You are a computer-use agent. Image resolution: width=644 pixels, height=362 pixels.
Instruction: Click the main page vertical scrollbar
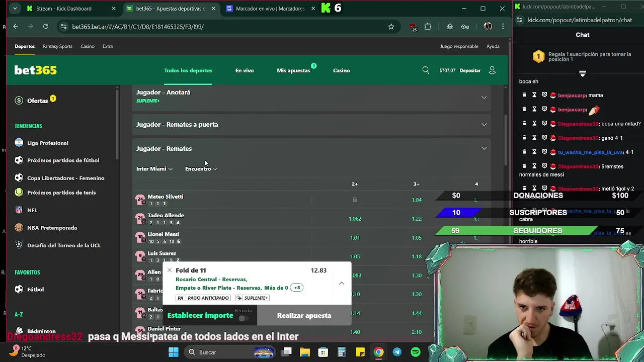tap(506, 141)
